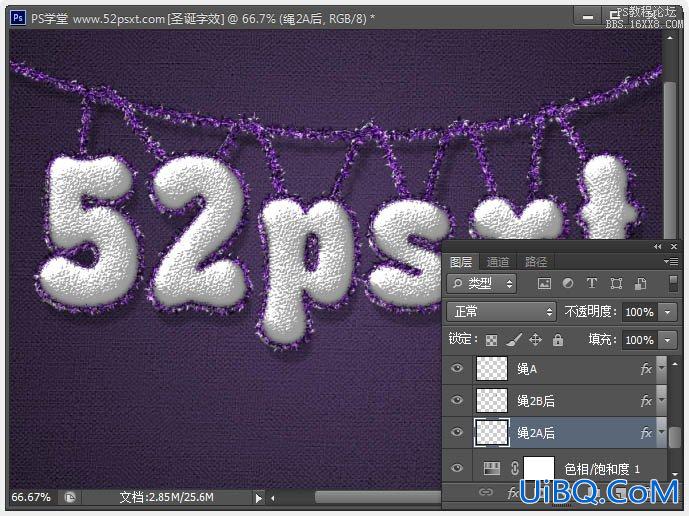Open the layers panel flyout menu
Viewport: 689px width, 516px height.
click(671, 262)
